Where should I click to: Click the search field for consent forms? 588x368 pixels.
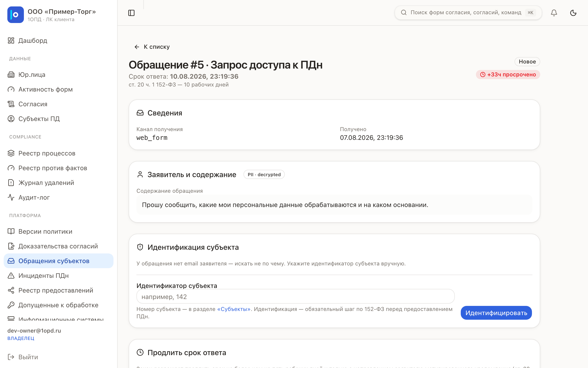(x=468, y=13)
